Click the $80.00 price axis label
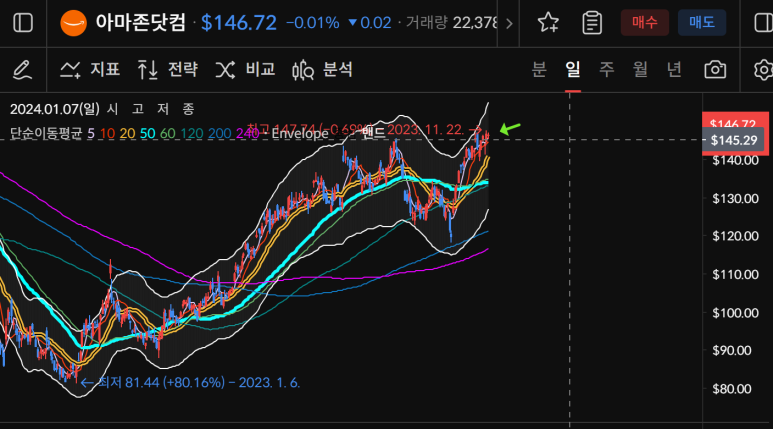Image resolution: width=773 pixels, height=429 pixels. point(732,389)
